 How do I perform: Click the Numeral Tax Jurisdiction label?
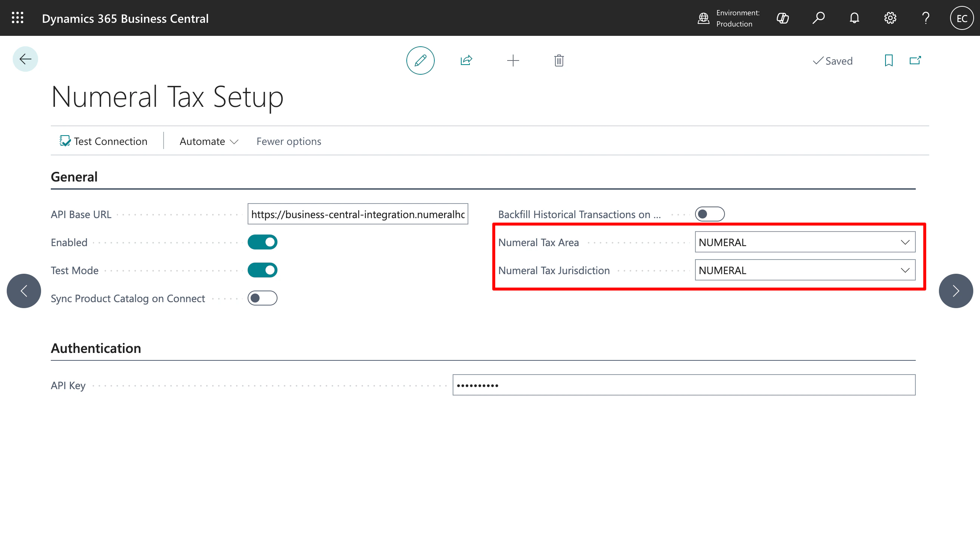(554, 270)
